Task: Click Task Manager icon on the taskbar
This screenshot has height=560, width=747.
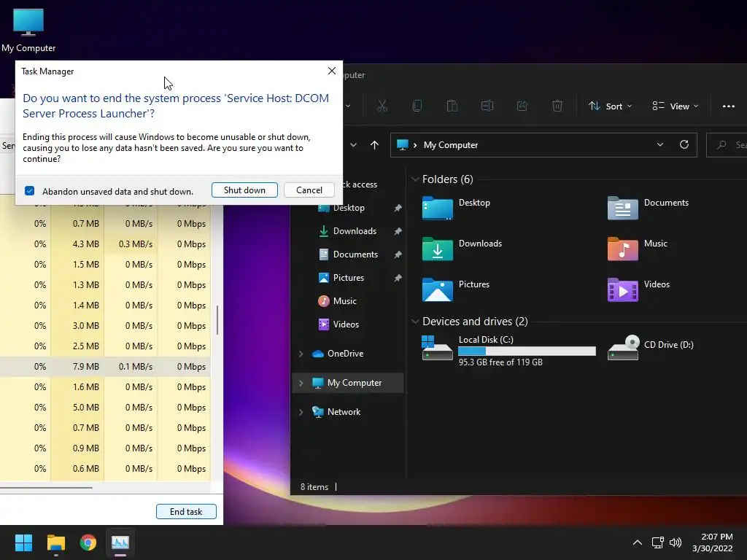Action: (x=120, y=542)
